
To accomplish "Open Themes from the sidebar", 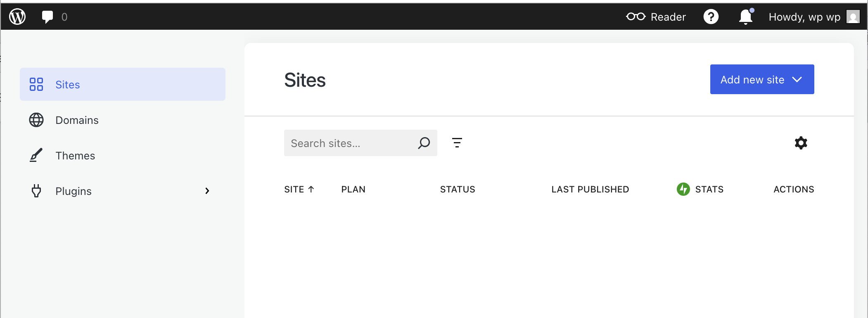I will tap(75, 156).
